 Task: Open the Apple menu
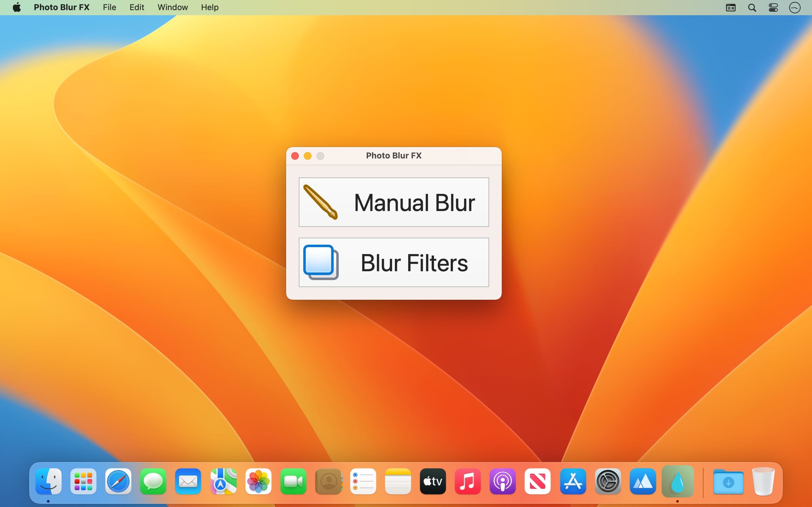(x=17, y=7)
